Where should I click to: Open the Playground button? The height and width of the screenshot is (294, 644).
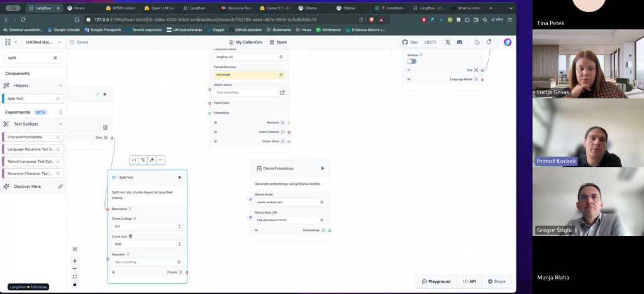436,281
